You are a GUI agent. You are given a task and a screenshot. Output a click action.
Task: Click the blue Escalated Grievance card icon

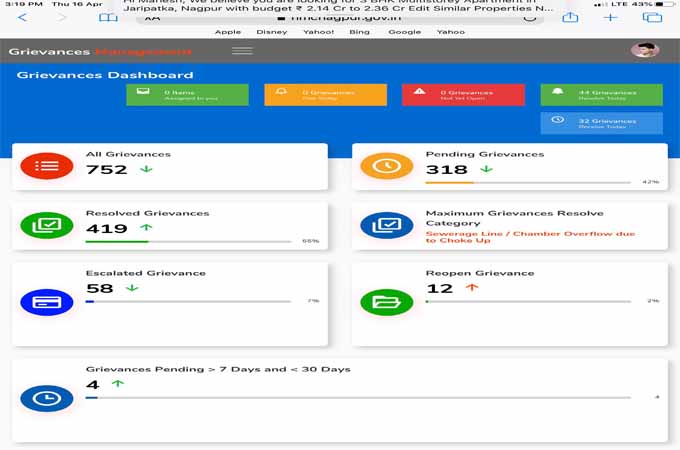coord(46,300)
